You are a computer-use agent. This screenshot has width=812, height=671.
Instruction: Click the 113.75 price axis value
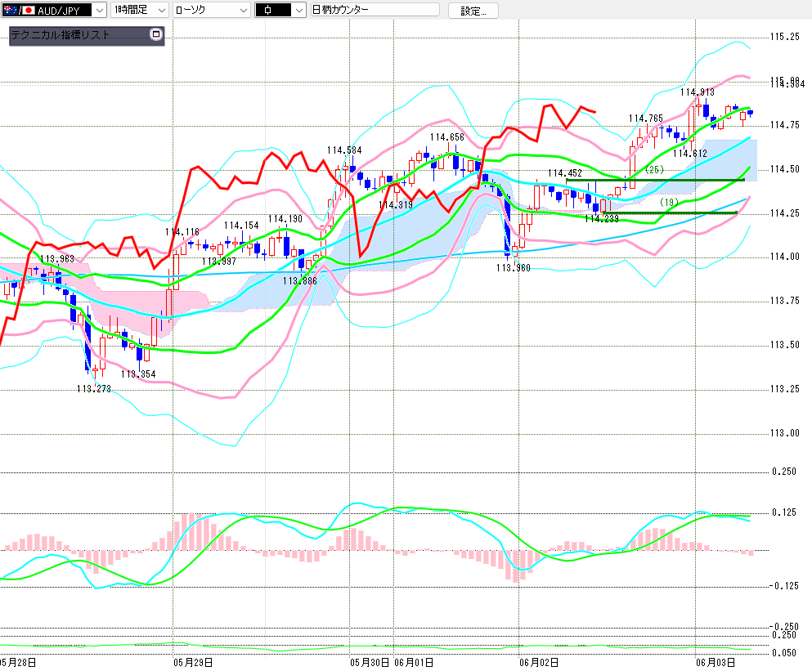[784, 301]
